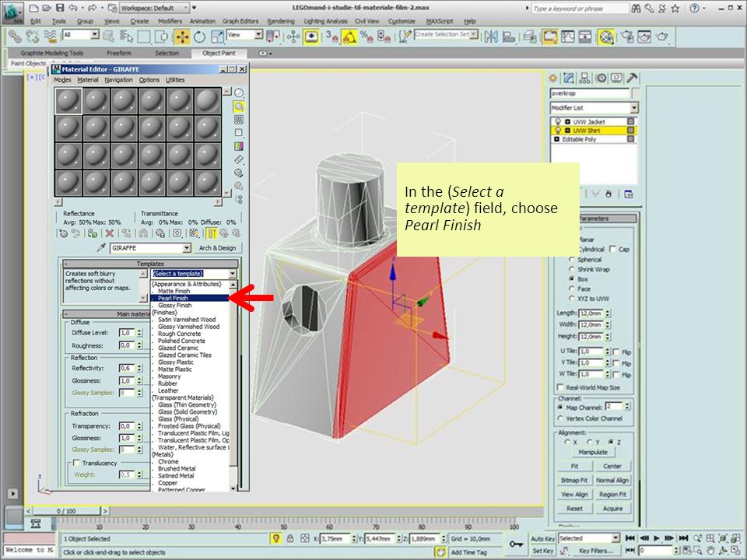Image resolution: width=747 pixels, height=560 pixels.
Task: Select Vertex Color Channel radio button
Action: (560, 418)
